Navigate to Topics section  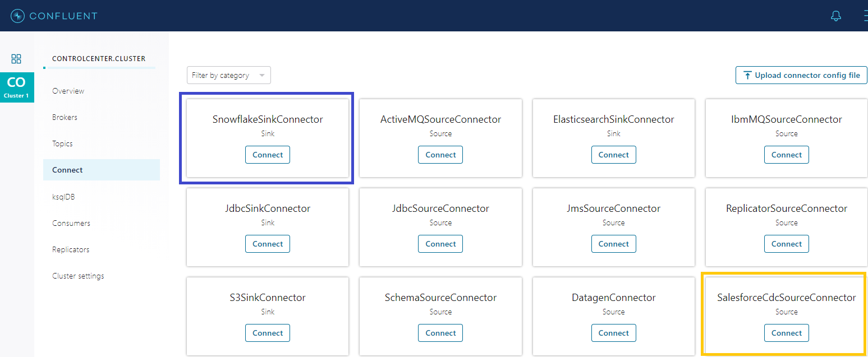62,143
